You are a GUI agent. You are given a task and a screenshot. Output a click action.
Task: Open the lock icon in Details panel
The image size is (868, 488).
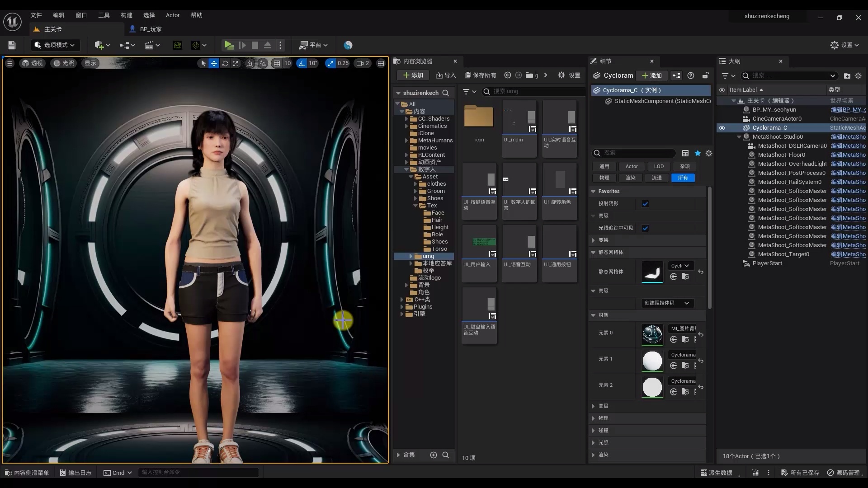pos(705,75)
